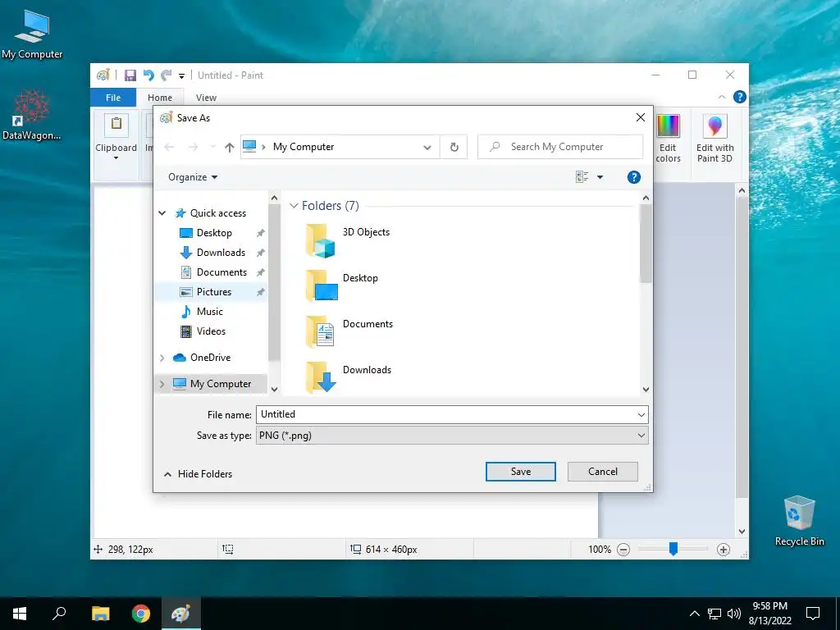Click the Save button
The width and height of the screenshot is (840, 630).
click(520, 472)
